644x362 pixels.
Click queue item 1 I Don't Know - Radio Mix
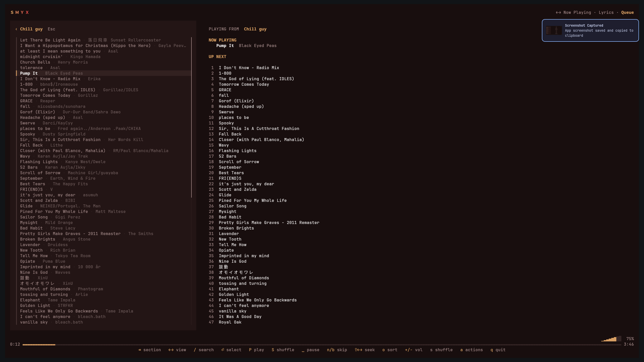pyautogui.click(x=249, y=68)
